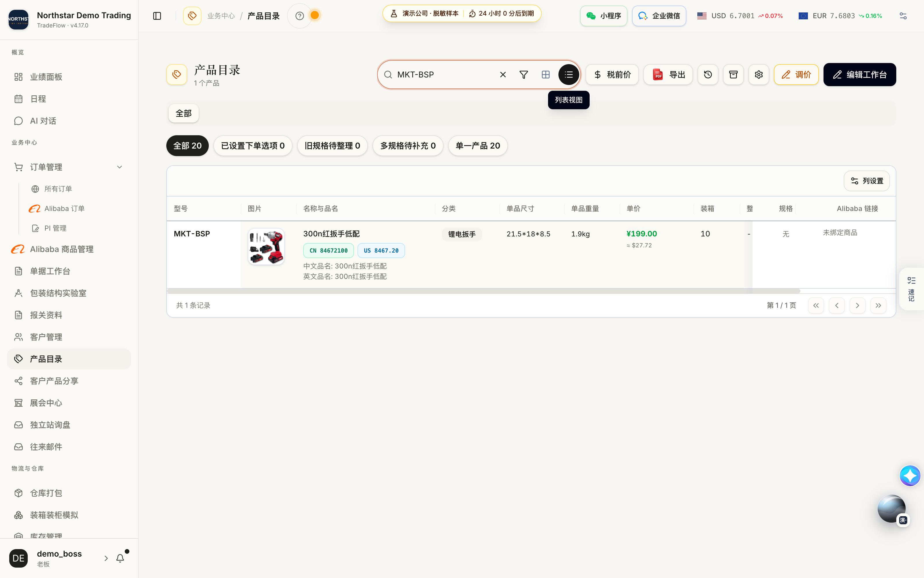Open 编辑工作台 editing workbench
The image size is (924, 578).
(x=860, y=75)
